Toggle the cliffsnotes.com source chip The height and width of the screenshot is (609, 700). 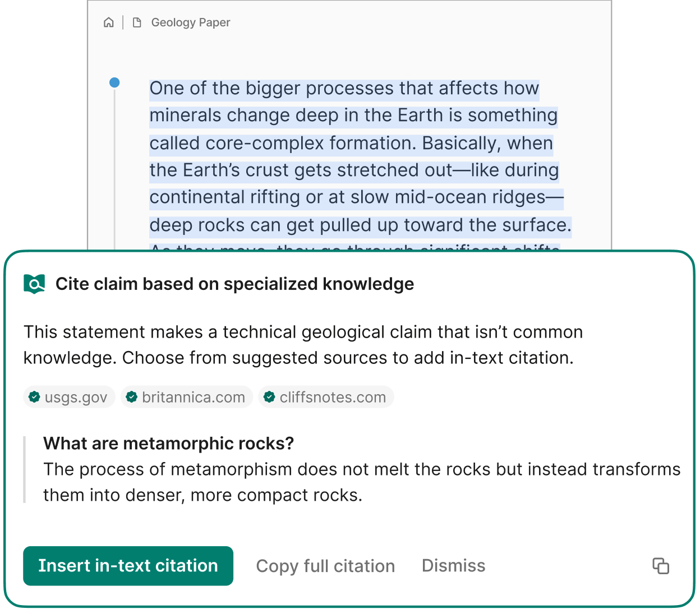click(x=326, y=397)
